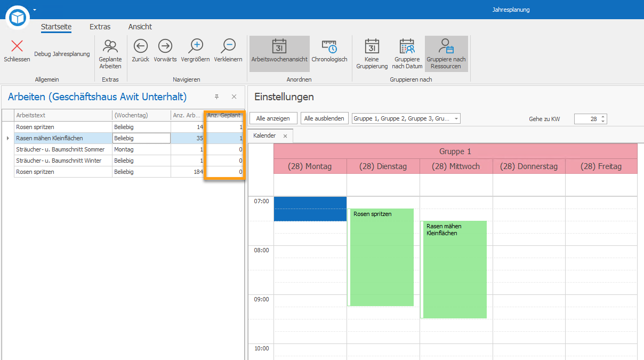Toggle the Arbeitswochenansicht calendar view
This screenshot has width=644, height=360.
coord(279,54)
